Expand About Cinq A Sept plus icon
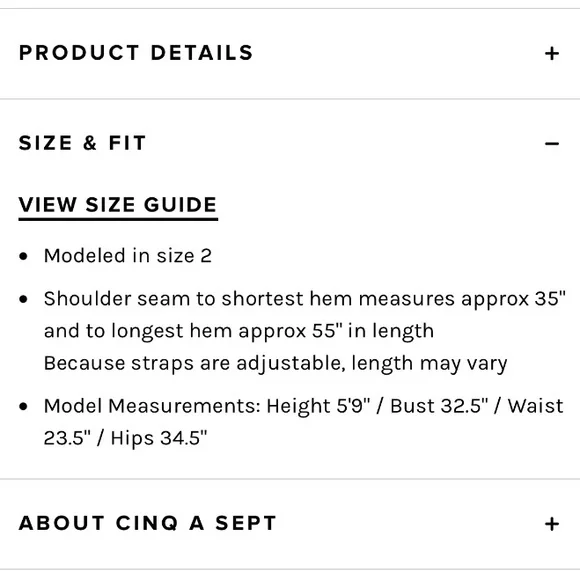 552,524
